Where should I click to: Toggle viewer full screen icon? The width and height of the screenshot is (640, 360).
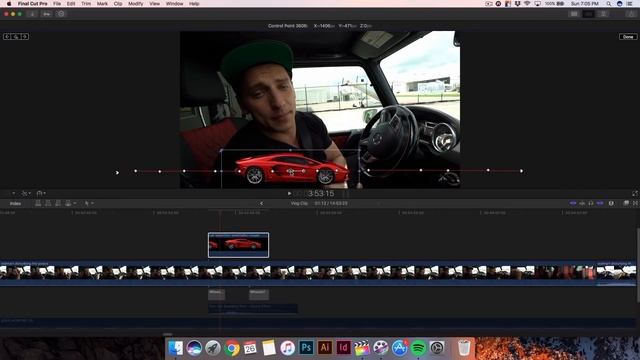635,193
